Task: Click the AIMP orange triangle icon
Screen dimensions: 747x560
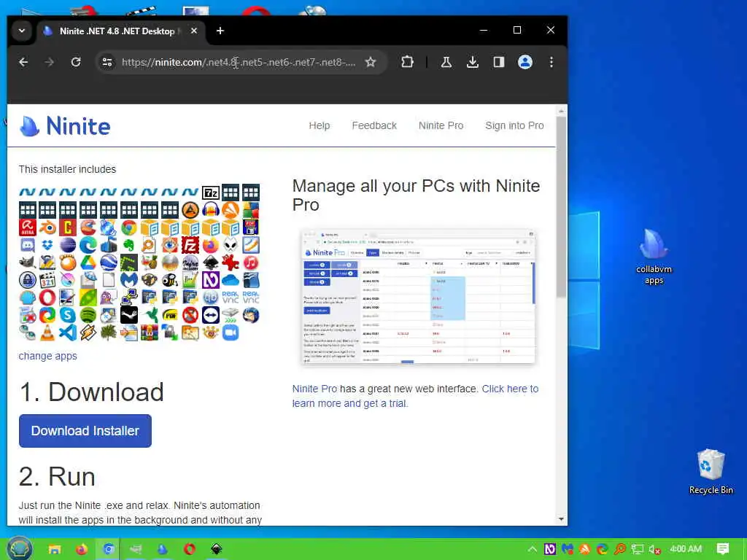Action: [190, 210]
